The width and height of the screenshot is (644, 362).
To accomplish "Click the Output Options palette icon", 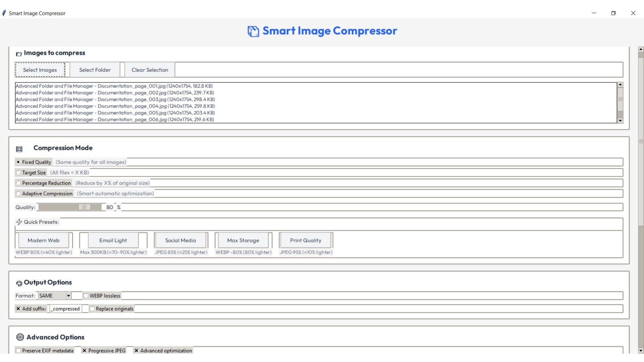I will [19, 283].
